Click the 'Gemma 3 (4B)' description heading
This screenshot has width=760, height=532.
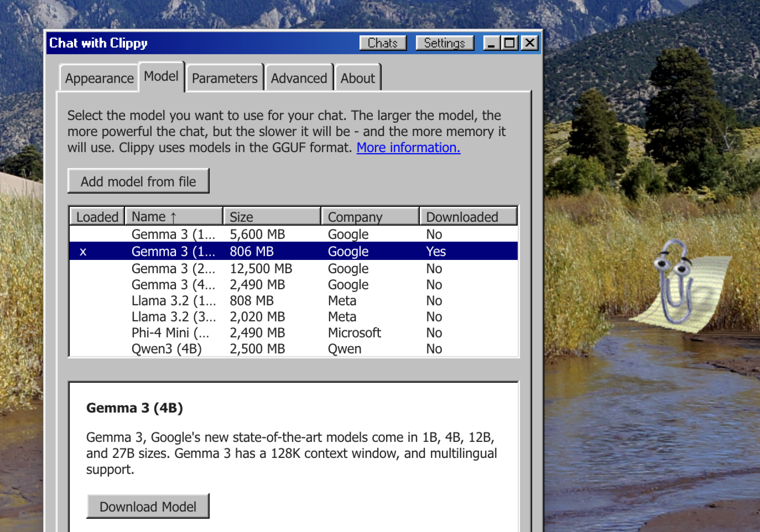(x=135, y=408)
